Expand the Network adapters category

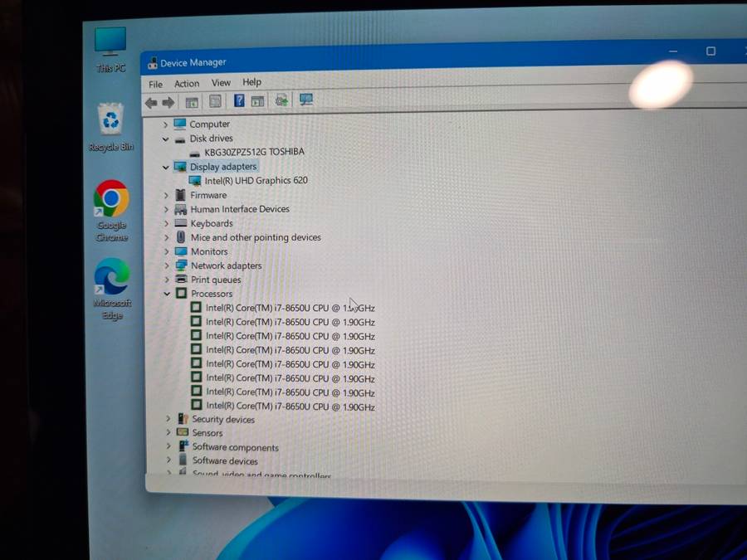[x=167, y=265]
